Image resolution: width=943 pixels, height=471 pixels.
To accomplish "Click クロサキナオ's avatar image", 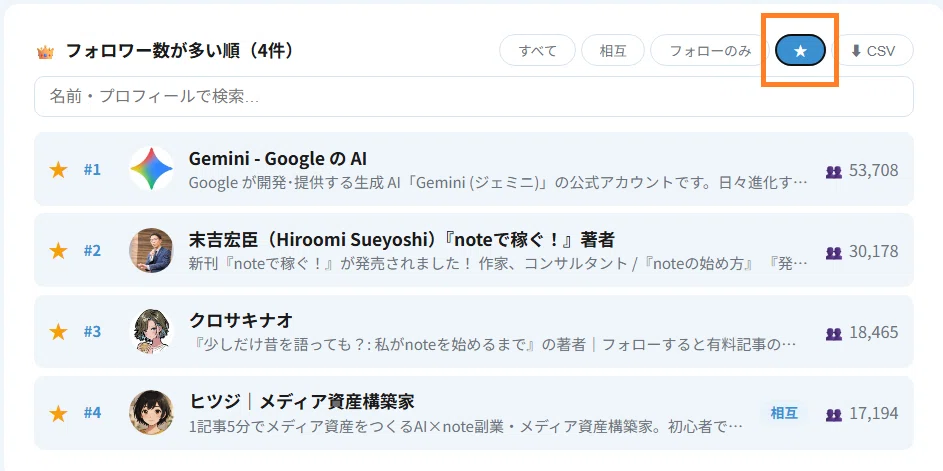I will tap(151, 331).
